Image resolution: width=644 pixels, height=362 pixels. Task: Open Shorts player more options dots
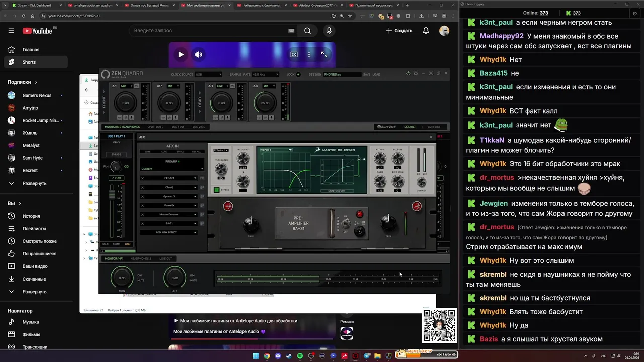(309, 54)
